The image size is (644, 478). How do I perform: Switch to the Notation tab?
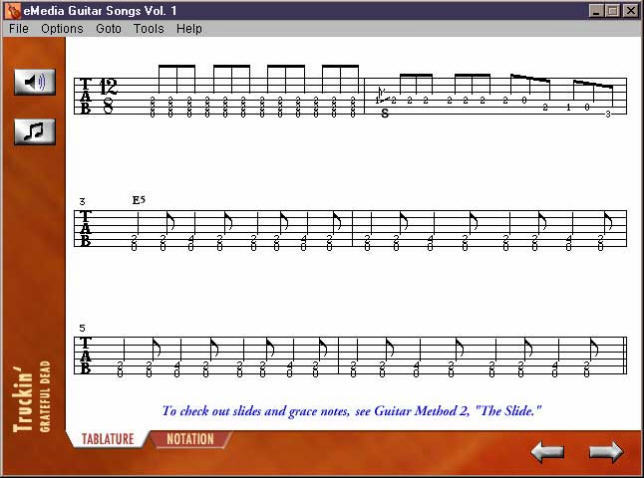point(190,439)
